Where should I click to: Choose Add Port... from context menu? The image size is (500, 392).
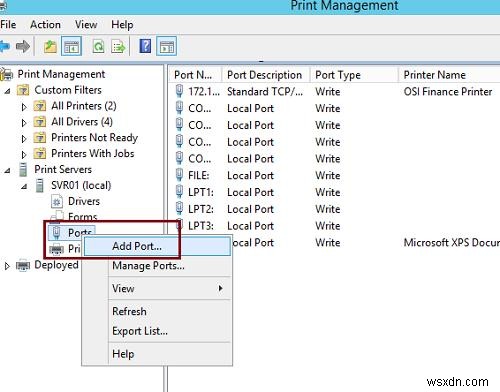[x=157, y=246]
